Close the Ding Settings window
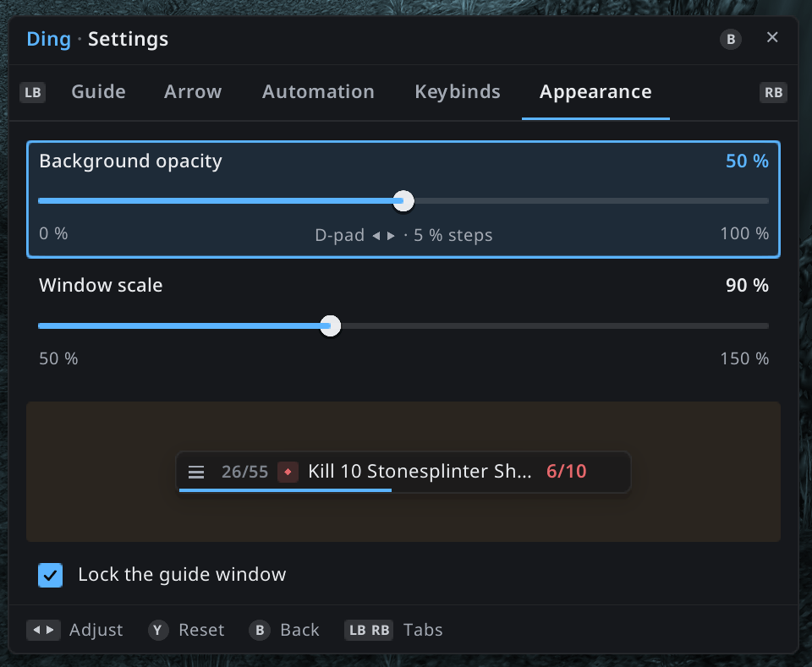Image resolution: width=812 pixels, height=667 pixels. point(772,37)
